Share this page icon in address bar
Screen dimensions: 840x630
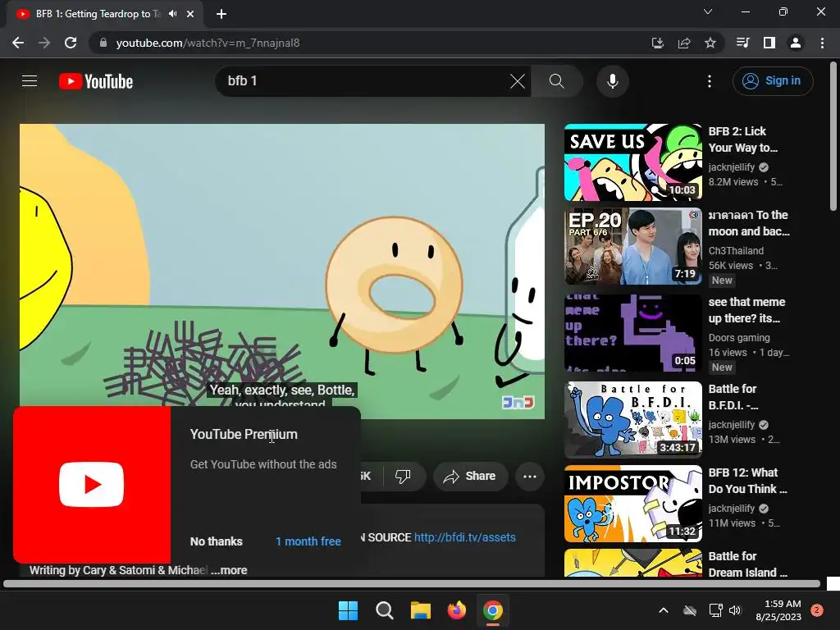(x=684, y=43)
